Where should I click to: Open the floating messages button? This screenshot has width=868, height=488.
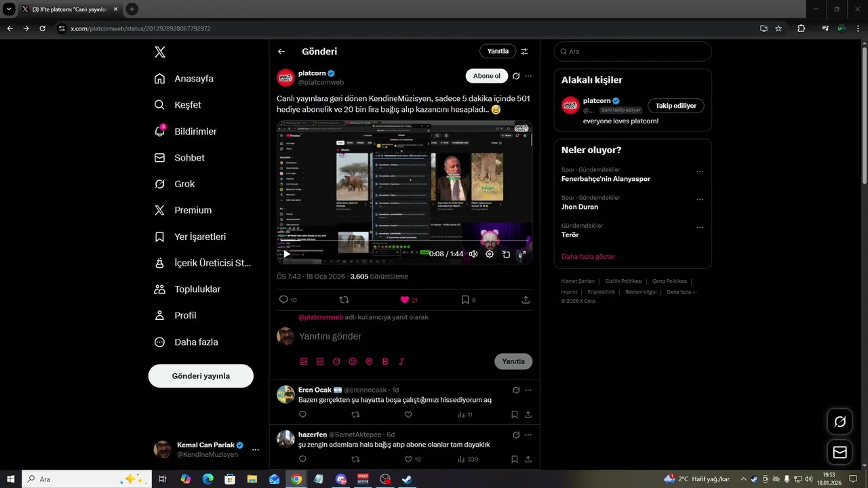[840, 452]
